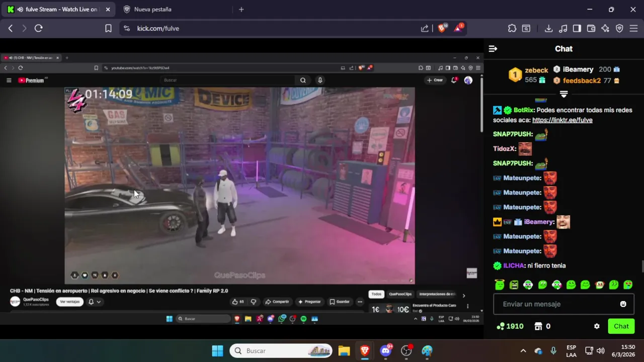Click the kick.com/fulve address bar
This screenshot has width=644, height=362.
pyautogui.click(x=272, y=29)
